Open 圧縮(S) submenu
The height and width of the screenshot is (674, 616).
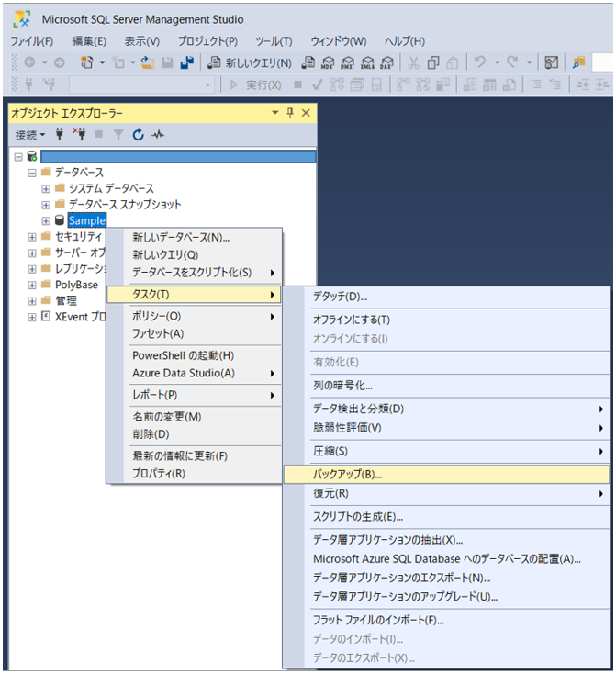[x=447, y=452]
